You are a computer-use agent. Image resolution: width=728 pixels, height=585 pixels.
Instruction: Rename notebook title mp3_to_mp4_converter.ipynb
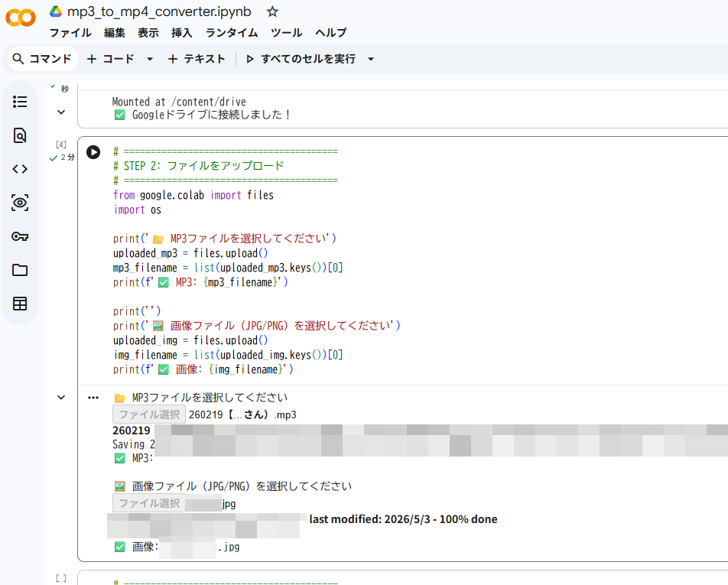(159, 11)
